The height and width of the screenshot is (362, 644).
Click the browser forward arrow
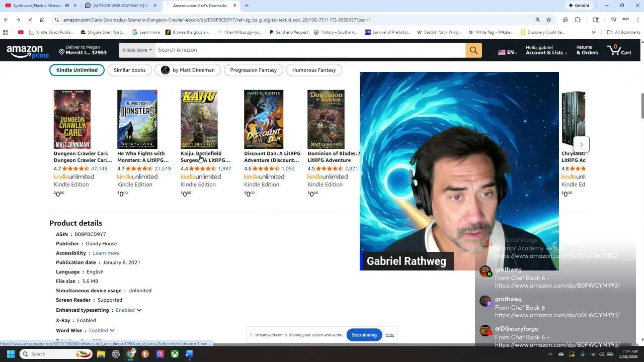point(18,20)
